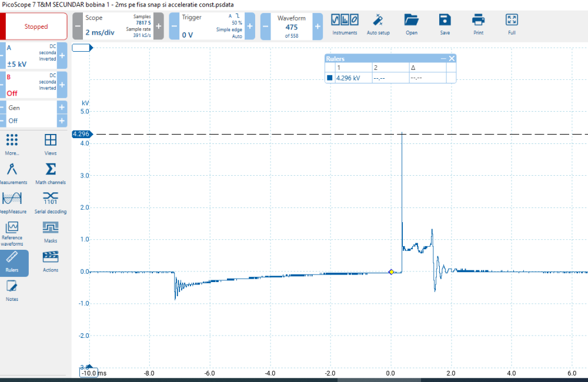Close the Rulers panel
Image resolution: width=588 pixels, height=382 pixels.
pos(452,58)
